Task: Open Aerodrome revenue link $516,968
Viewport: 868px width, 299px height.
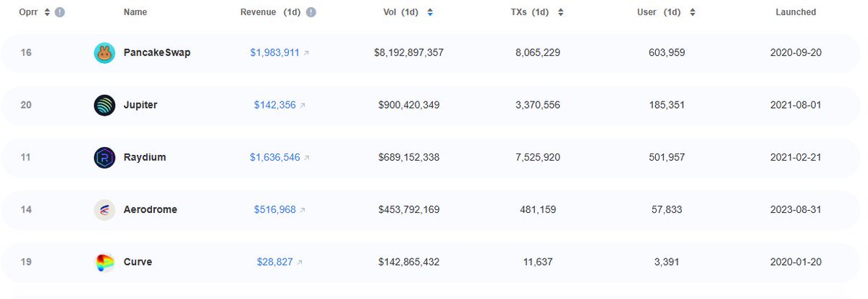Action: click(x=275, y=210)
